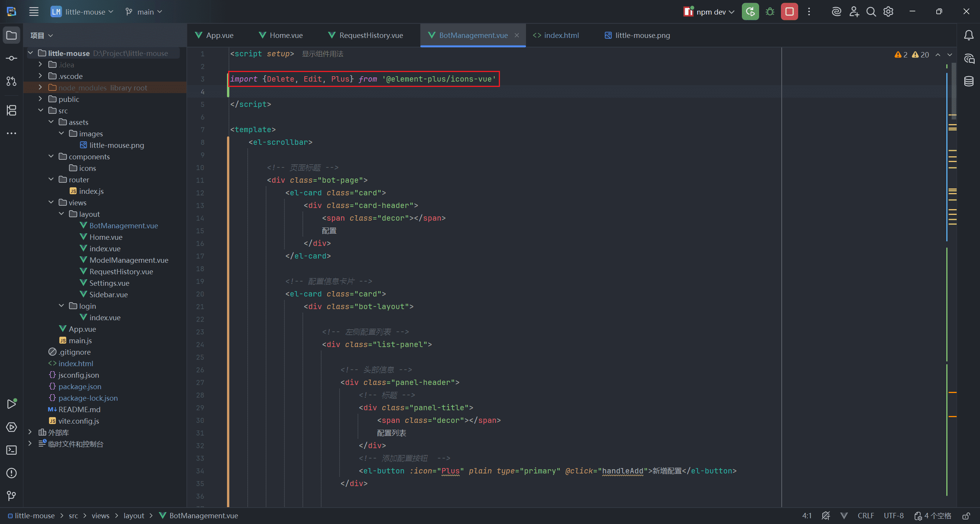Open the Problems tool window
The image size is (980, 524).
click(x=11, y=473)
